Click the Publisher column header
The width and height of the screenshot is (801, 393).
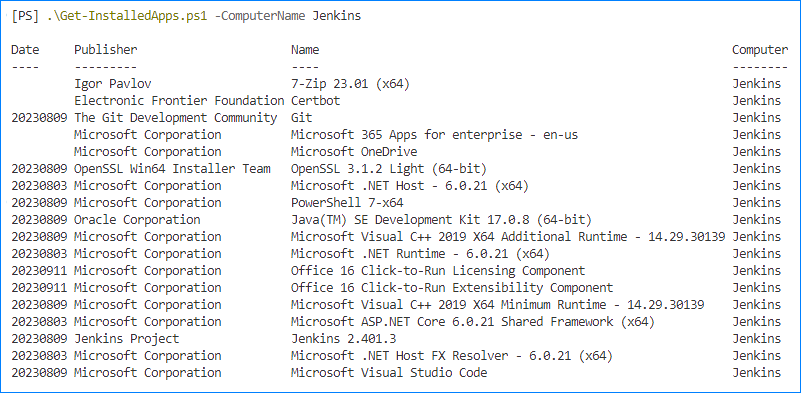[x=106, y=50]
